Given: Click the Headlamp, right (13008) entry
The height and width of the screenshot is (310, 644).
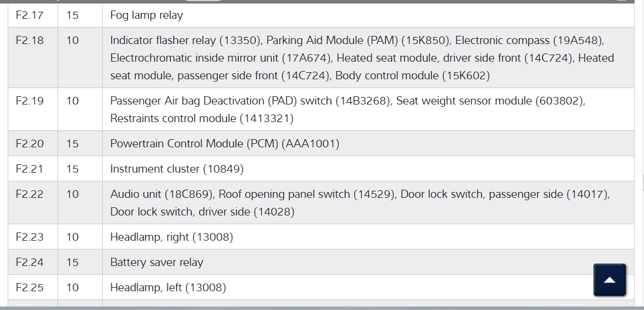Looking at the screenshot, I should pyautogui.click(x=171, y=237).
